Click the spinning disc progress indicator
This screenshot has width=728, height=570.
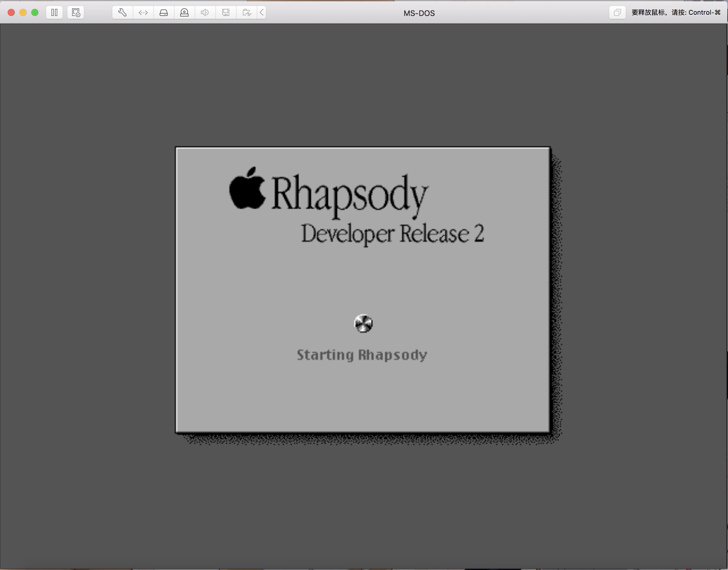tap(363, 323)
